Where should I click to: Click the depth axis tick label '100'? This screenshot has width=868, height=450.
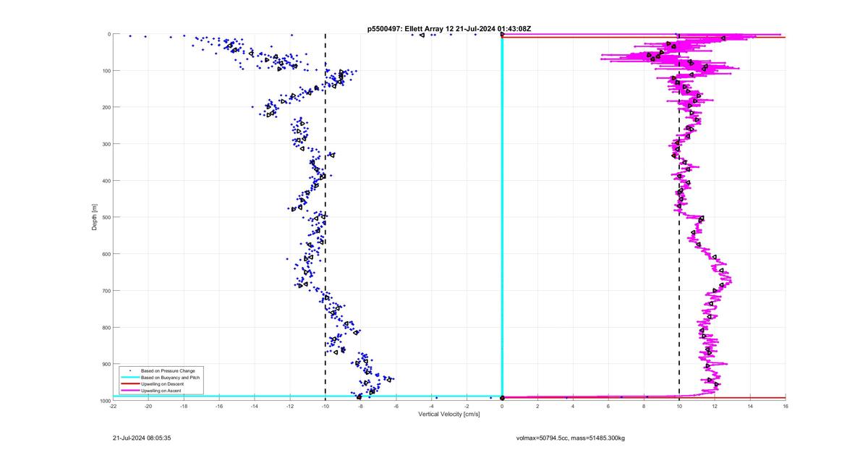point(106,71)
